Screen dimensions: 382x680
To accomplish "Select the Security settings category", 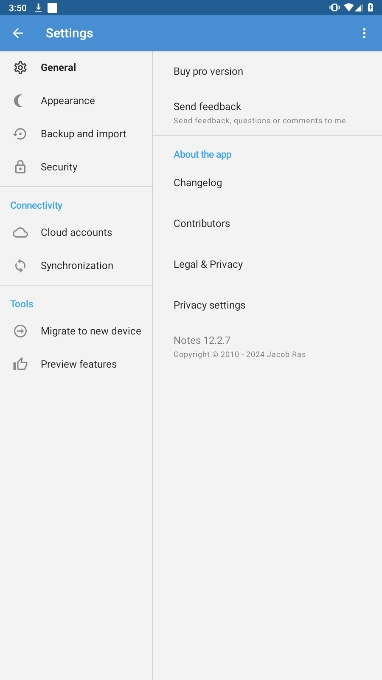I will coord(76,167).
